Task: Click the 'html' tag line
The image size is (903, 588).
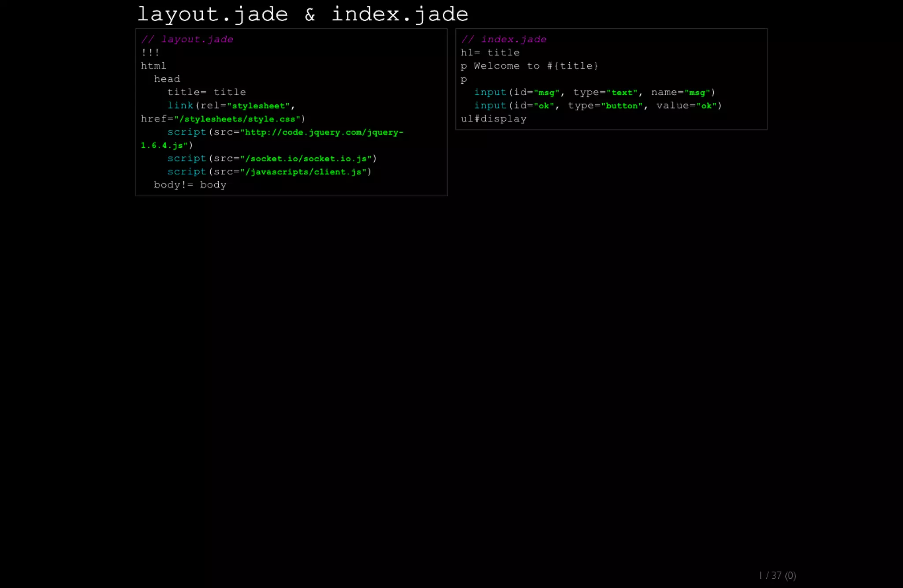Action: point(153,66)
